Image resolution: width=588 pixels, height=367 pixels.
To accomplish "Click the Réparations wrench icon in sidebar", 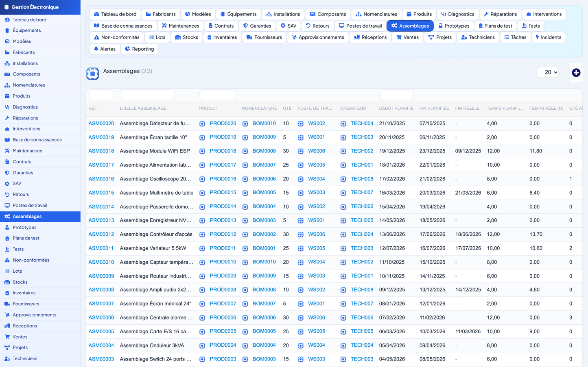I will (7, 118).
